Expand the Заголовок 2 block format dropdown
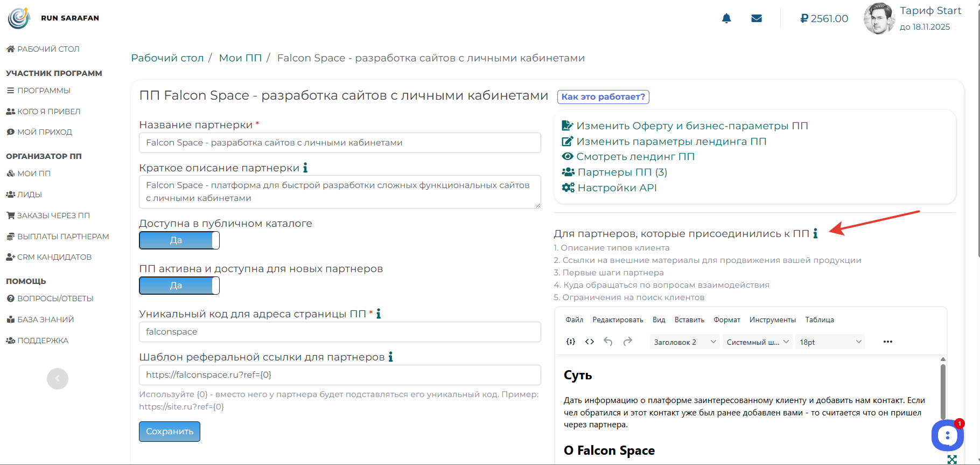 click(x=684, y=342)
